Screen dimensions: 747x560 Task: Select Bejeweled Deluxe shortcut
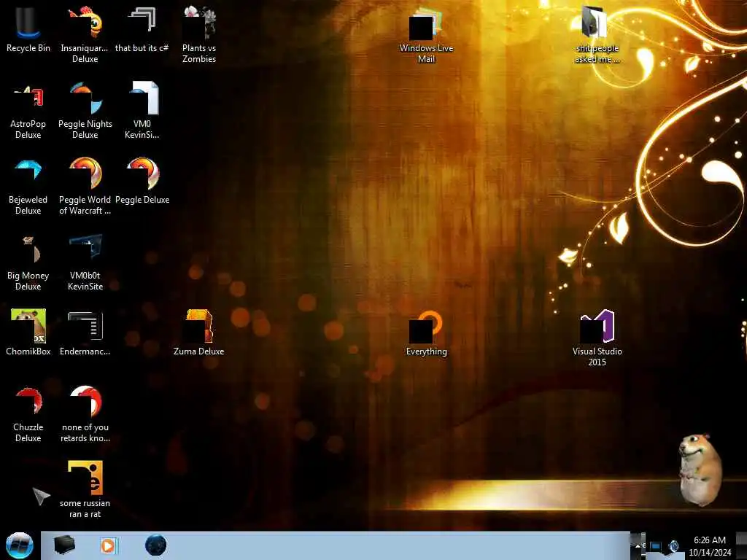point(28,187)
